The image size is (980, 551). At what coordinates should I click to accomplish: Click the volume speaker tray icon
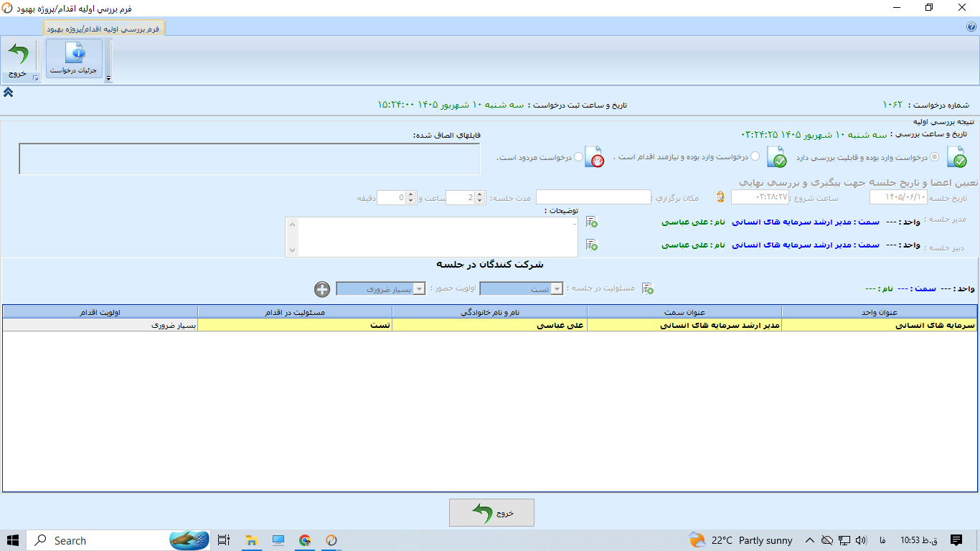tap(861, 540)
